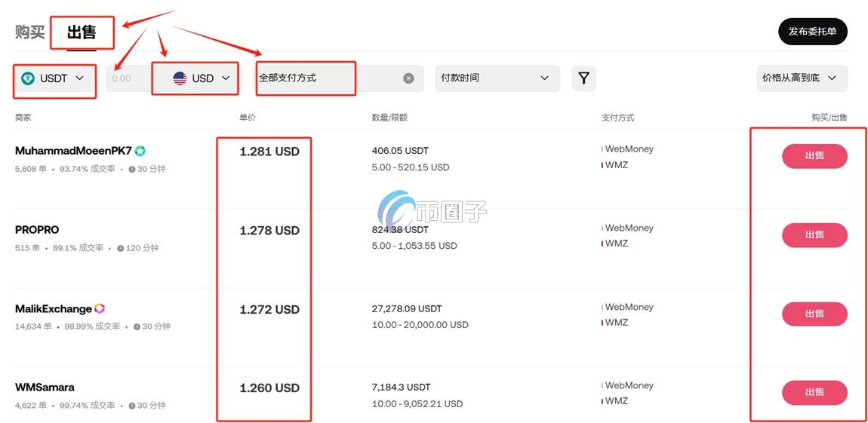868x423 pixels.
Task: Click green verified badge beside MuhammadMoeenPK7
Action: (x=140, y=151)
